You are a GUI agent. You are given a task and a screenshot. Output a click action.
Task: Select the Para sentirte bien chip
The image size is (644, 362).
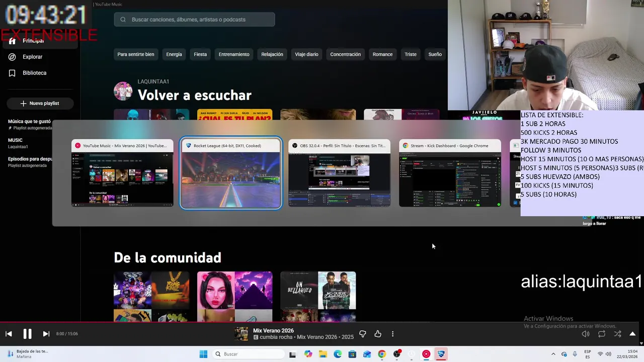[x=136, y=54]
